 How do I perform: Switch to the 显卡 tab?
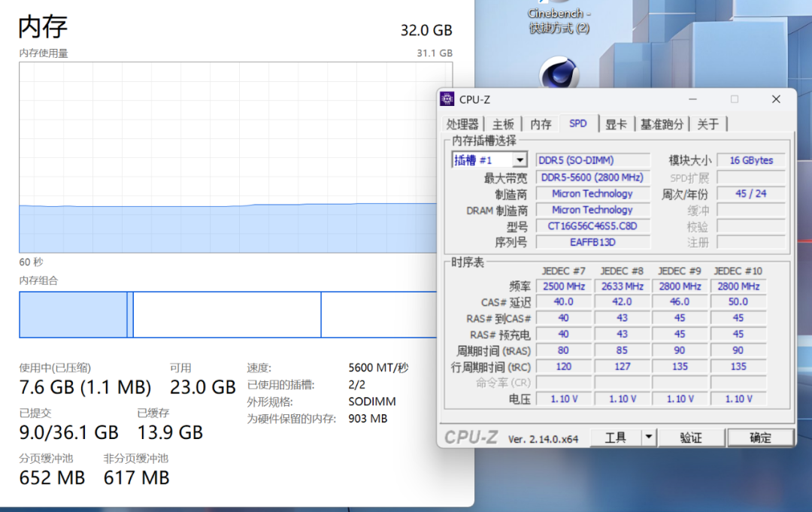(x=616, y=124)
